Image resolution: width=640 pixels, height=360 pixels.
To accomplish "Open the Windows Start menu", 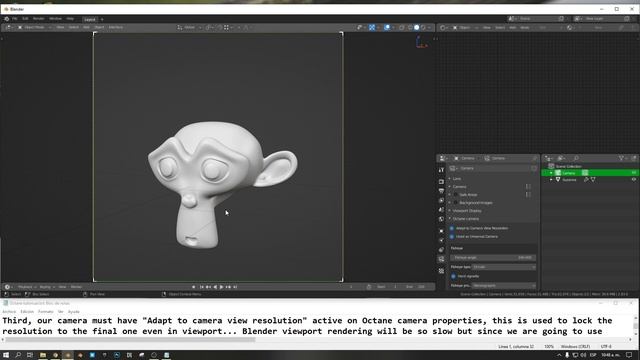I will 6,355.
